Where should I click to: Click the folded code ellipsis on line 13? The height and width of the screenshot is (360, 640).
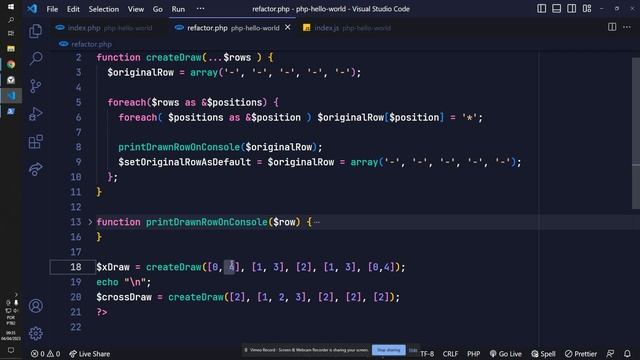click(x=317, y=222)
